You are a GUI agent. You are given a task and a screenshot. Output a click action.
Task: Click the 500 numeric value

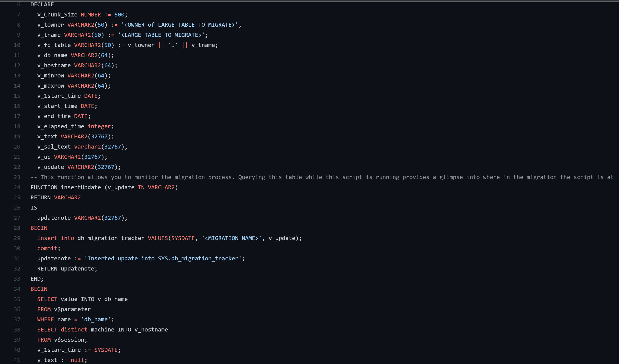[x=119, y=15]
